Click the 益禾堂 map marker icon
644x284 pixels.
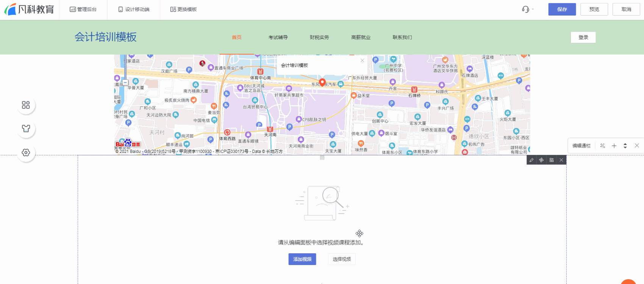354,95
